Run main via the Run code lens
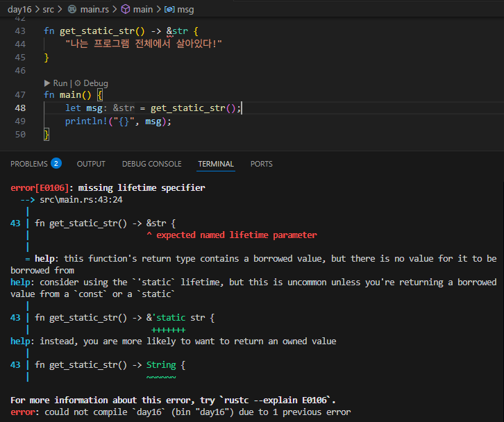This screenshot has width=504, height=422. pyautogui.click(x=60, y=83)
